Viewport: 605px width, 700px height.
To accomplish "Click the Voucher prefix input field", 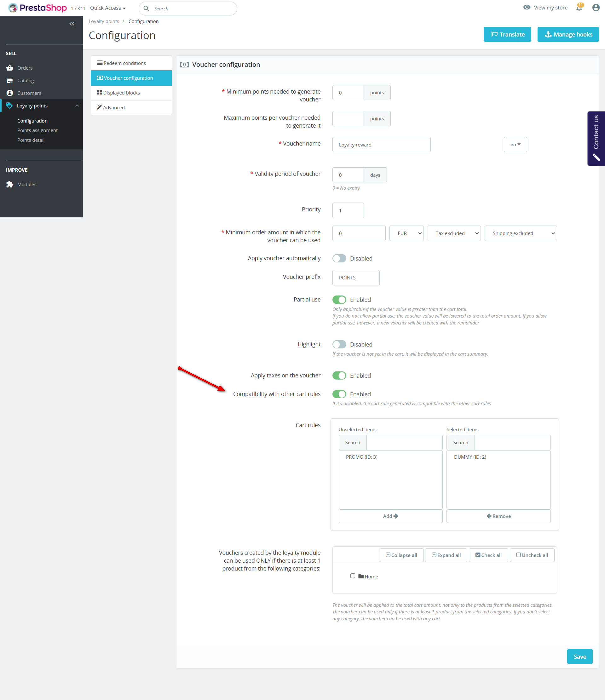I will pos(355,278).
